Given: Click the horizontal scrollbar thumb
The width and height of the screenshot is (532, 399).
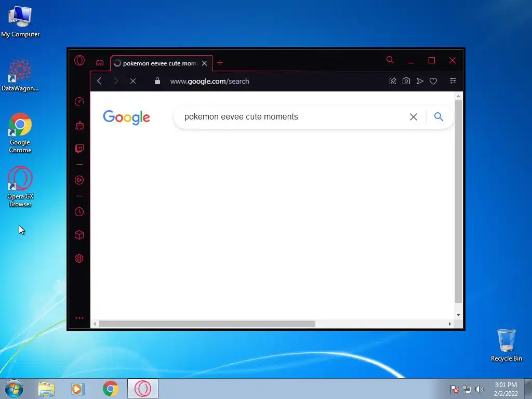Looking at the screenshot, I should (207, 324).
